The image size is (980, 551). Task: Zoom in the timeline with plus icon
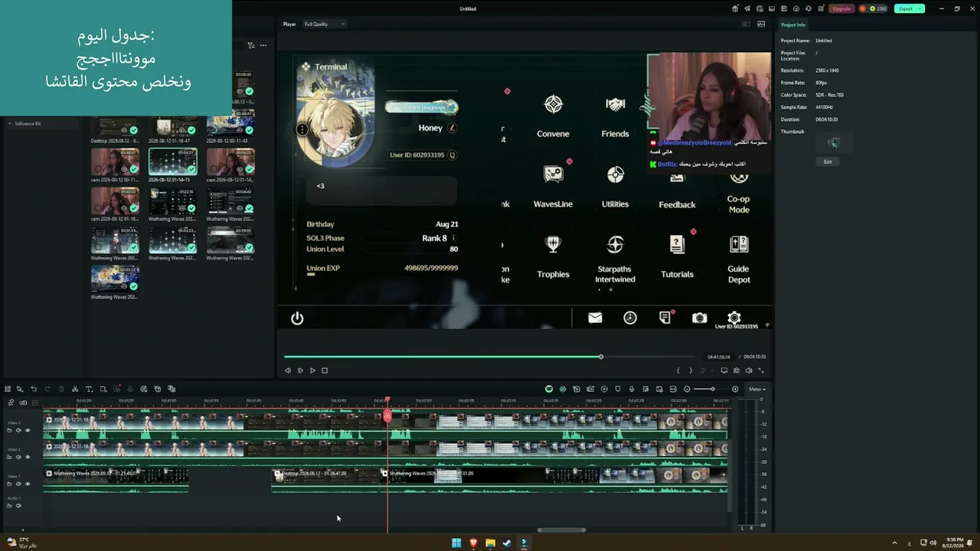(x=735, y=389)
